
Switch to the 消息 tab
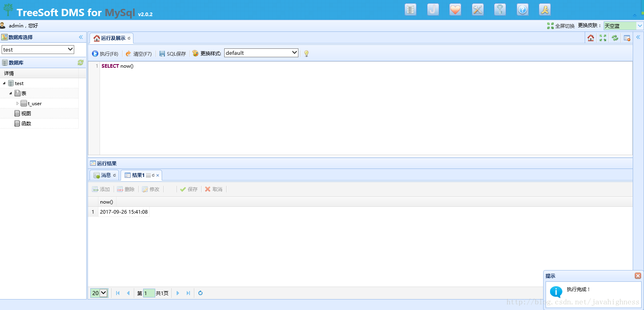104,175
